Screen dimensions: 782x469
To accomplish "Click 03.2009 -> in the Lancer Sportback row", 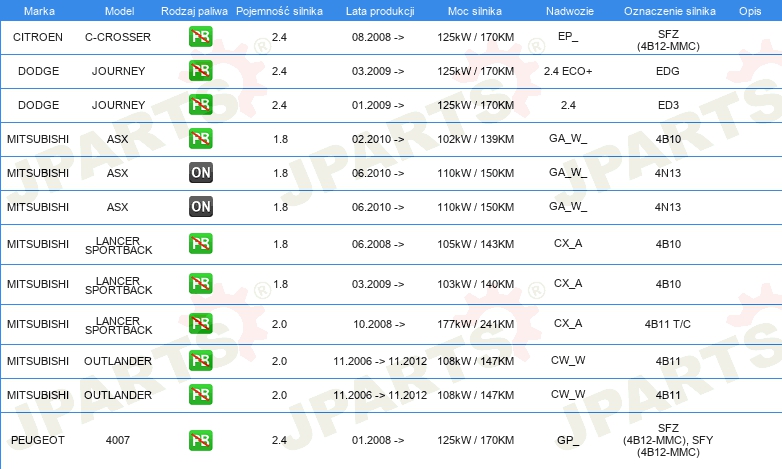I will [x=378, y=284].
